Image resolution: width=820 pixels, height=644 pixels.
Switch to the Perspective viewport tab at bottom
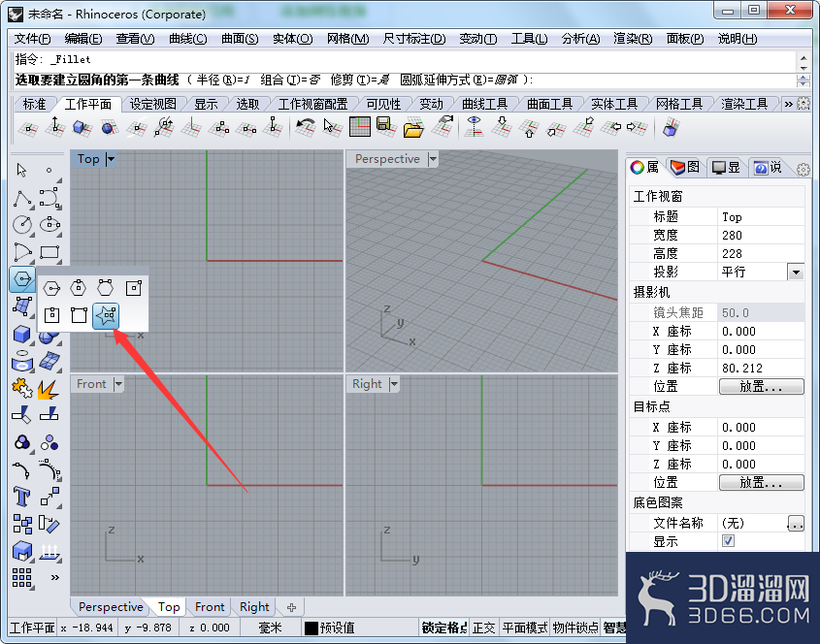111,607
